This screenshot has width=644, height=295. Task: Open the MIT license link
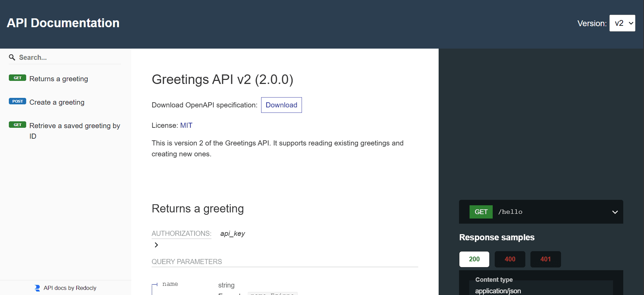click(186, 125)
